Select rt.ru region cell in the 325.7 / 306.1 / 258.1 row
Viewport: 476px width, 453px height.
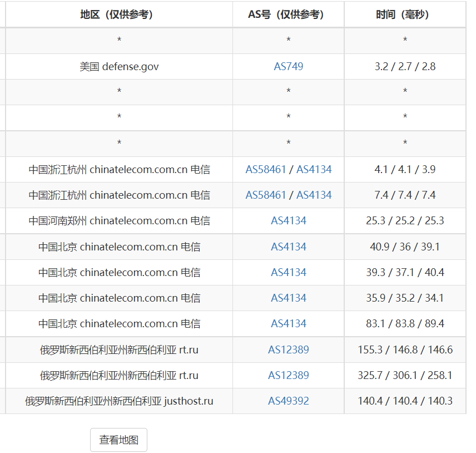point(119,376)
